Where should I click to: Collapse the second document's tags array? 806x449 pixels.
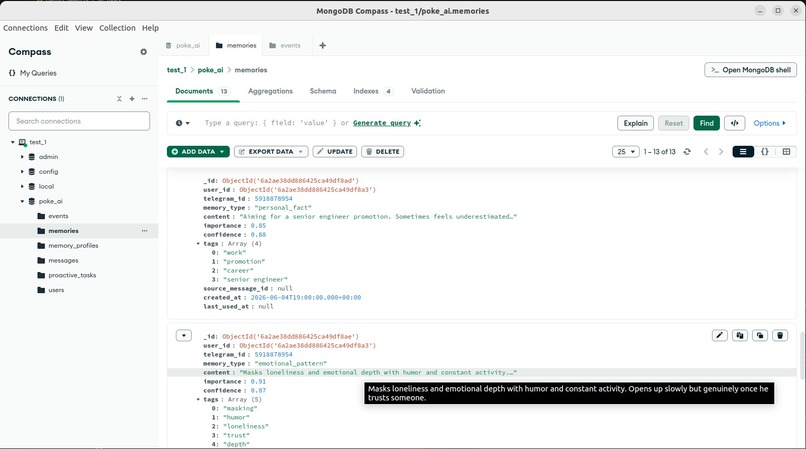click(x=198, y=400)
